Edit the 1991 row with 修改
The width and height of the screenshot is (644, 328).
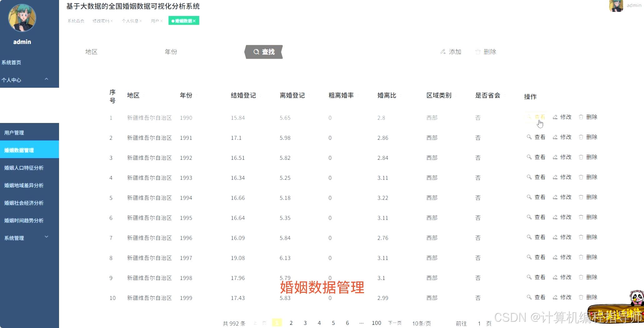(x=562, y=137)
